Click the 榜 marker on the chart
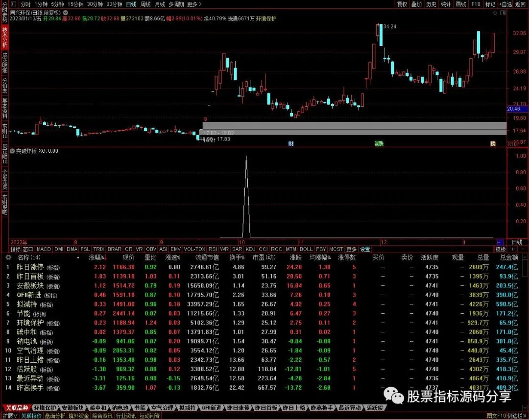Image resolution: width=529 pixels, height=420 pixels. click(493, 143)
